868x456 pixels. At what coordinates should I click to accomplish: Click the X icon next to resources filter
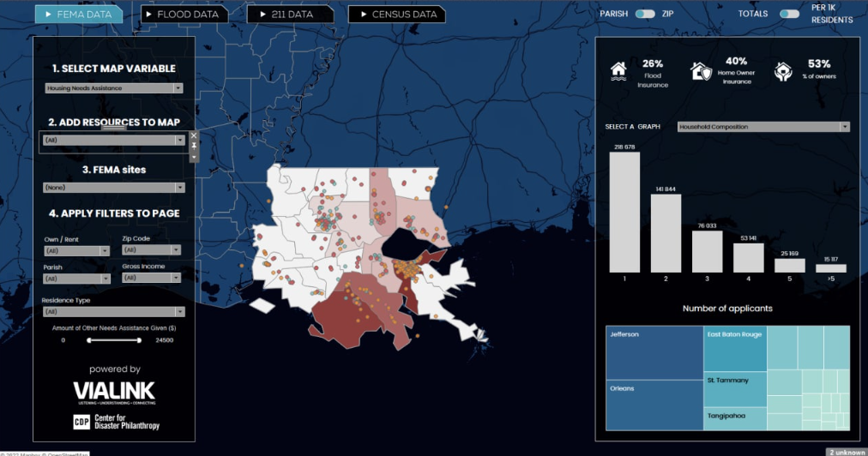click(194, 135)
